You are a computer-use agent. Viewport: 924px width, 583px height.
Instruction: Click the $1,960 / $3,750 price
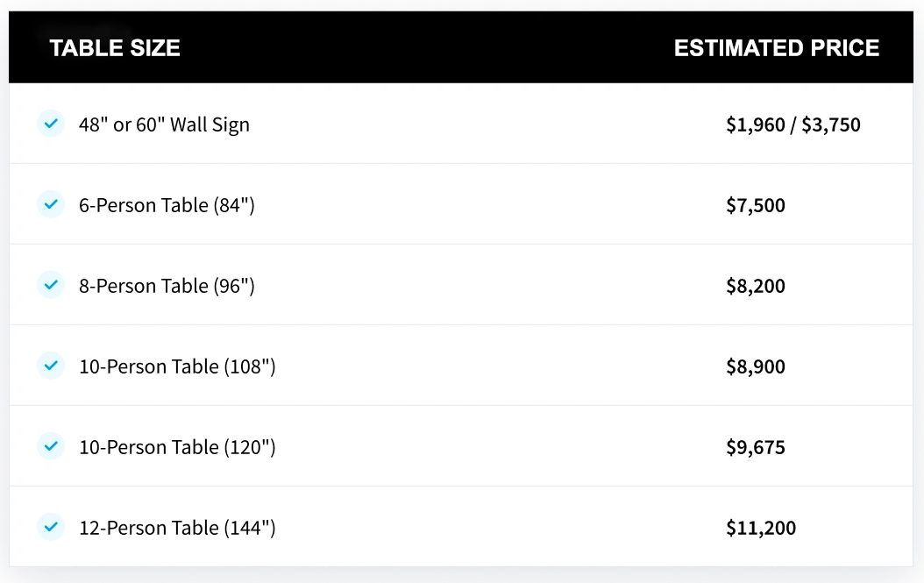[793, 124]
